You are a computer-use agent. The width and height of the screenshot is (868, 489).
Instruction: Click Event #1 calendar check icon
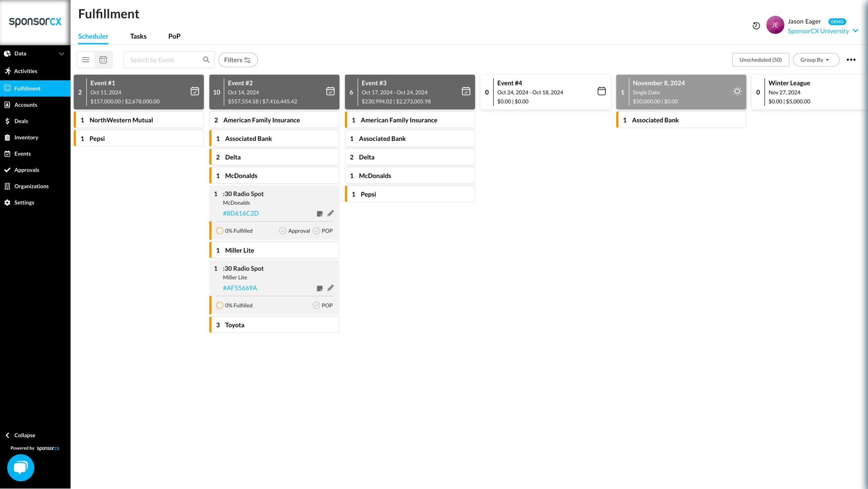(x=195, y=91)
